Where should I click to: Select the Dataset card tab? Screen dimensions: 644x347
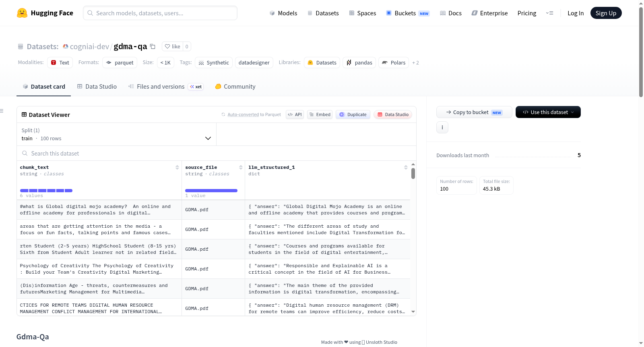44,87
